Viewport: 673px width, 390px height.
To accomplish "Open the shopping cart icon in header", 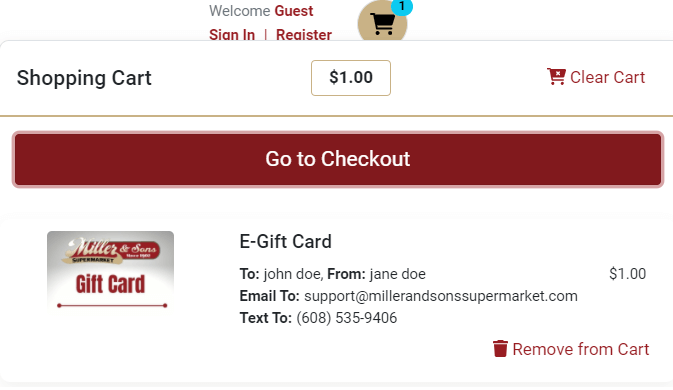I will coord(382,23).
